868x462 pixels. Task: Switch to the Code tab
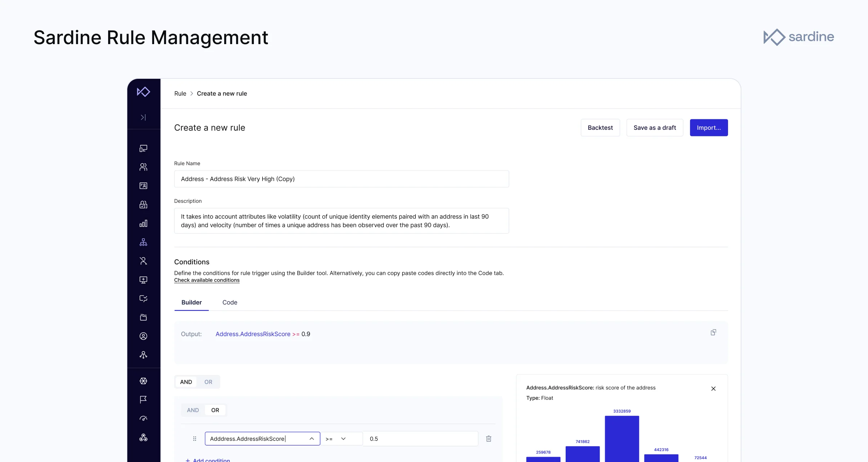point(229,303)
